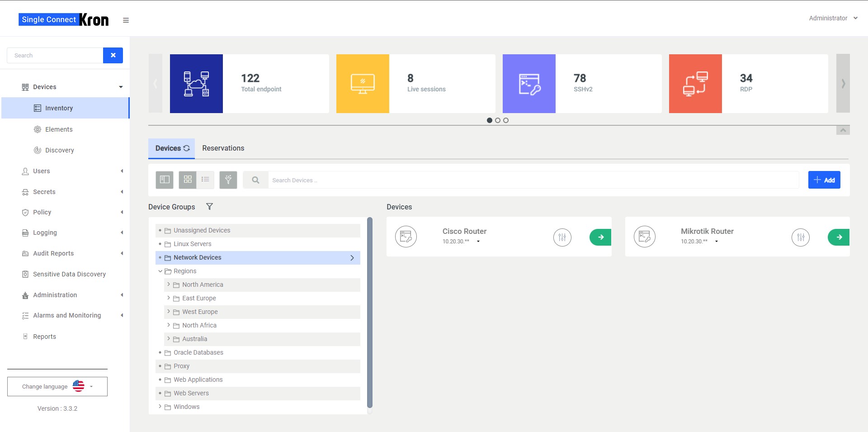Click the green connect arrow for Mikrotik Router
The width and height of the screenshot is (868, 432).
coord(839,237)
